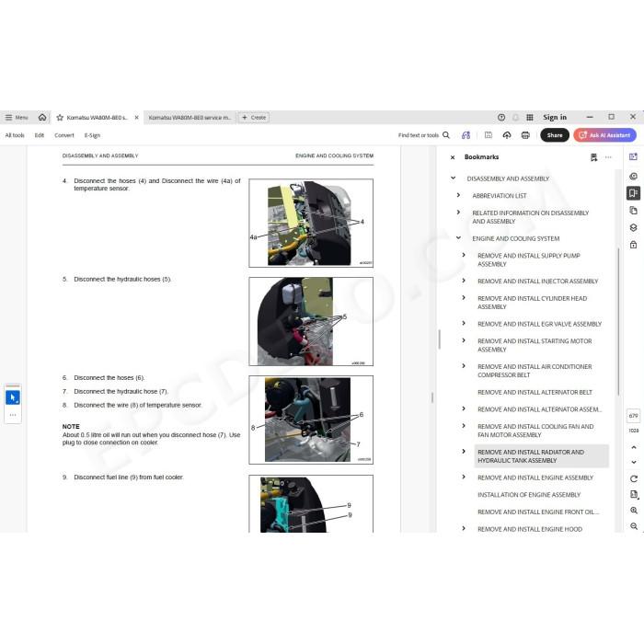The image size is (644, 644).
Task: Close the first Komatsu document tab
Action: tap(137, 118)
